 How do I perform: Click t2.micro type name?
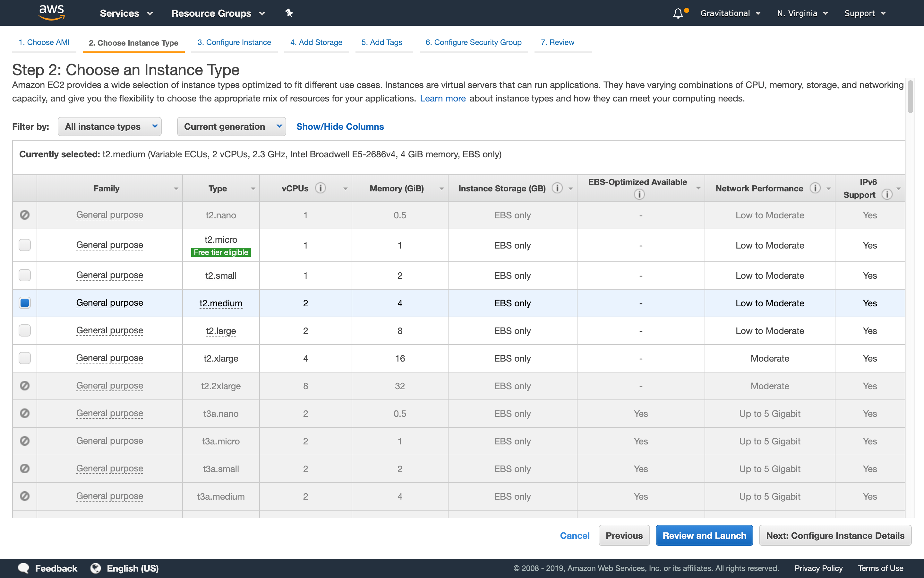[x=221, y=240]
